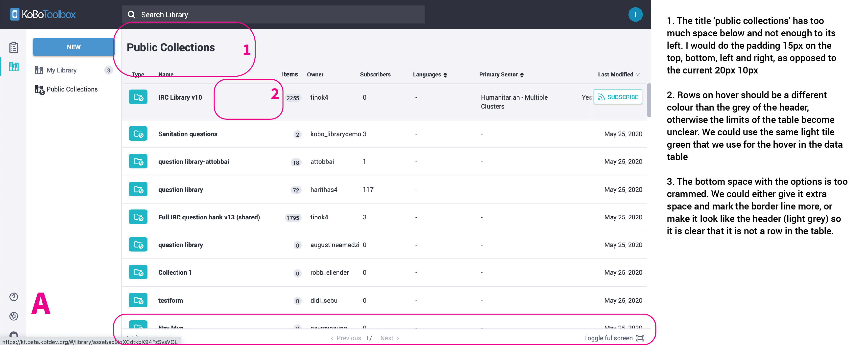Subscribe to IRC Library v10
The image size is (868, 345).
pyautogui.click(x=618, y=97)
